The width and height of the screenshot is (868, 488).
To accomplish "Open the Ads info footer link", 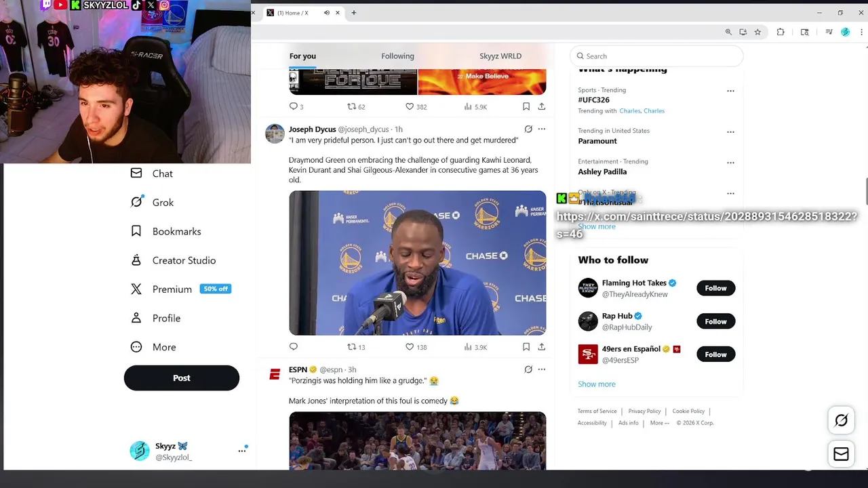I will [x=629, y=423].
